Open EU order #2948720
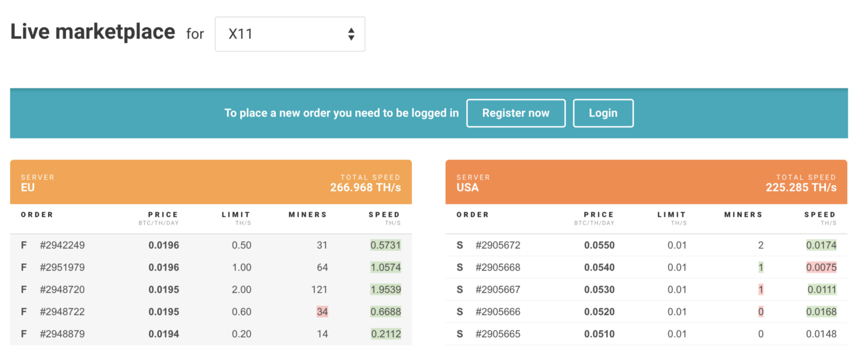Screen dimensions: 868x348 (x=62, y=290)
